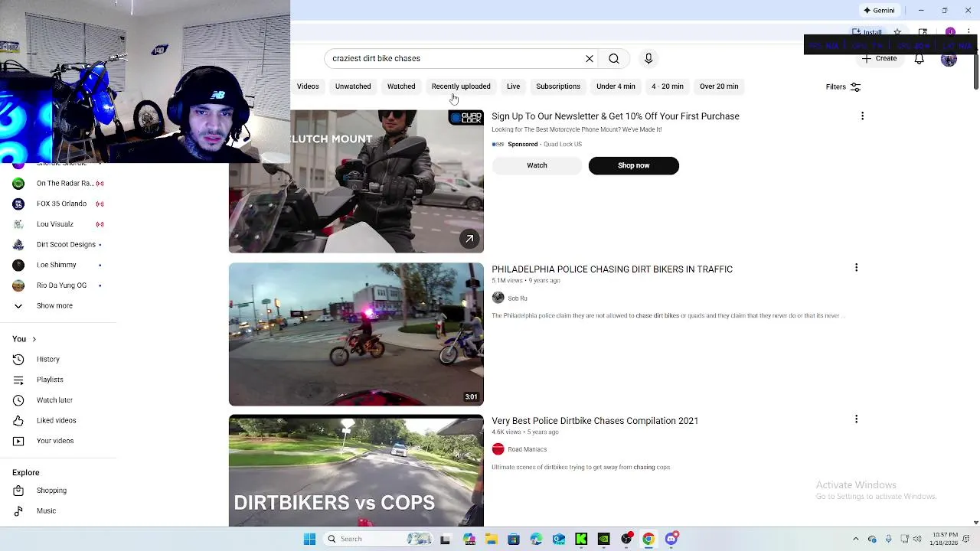980x551 pixels.
Task: Click the magnifying glass search button
Action: pos(614,59)
